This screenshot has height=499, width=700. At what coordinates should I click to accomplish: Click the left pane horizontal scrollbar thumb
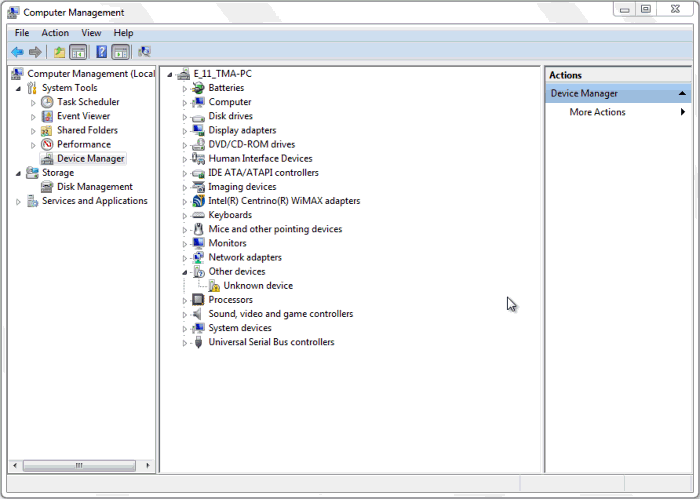point(79,466)
